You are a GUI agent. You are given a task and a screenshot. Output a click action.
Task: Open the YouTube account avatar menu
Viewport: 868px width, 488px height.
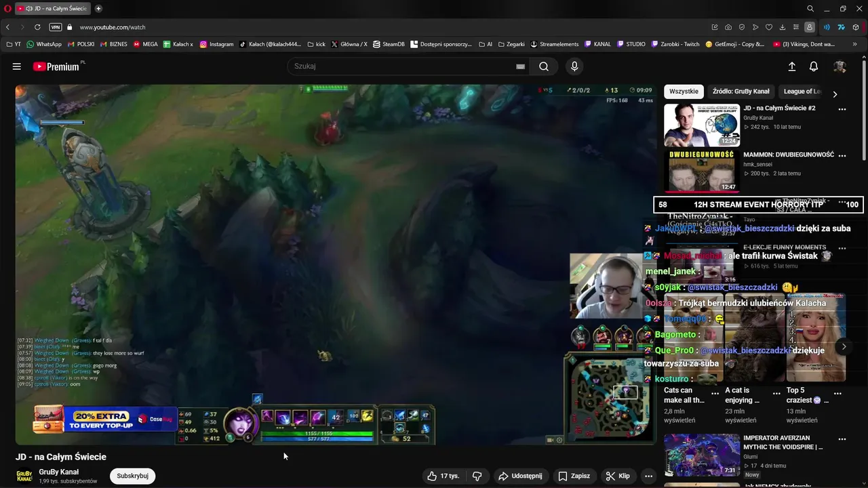[x=840, y=66]
